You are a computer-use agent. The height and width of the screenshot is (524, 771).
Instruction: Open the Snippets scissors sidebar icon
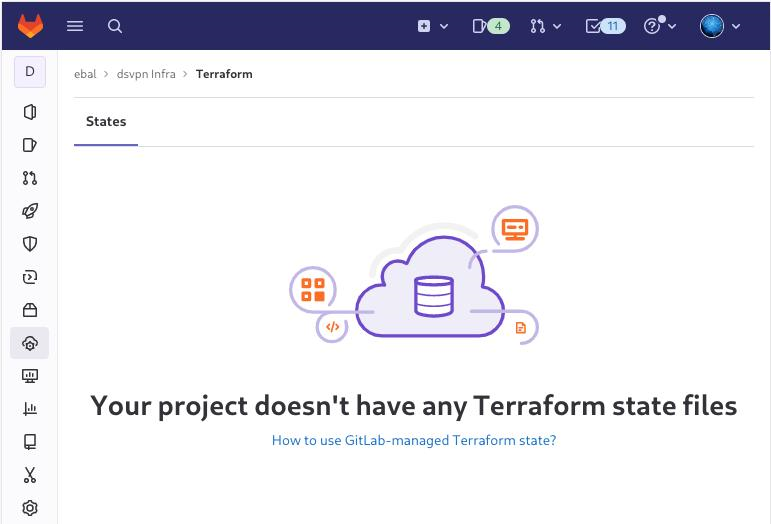coord(30,475)
